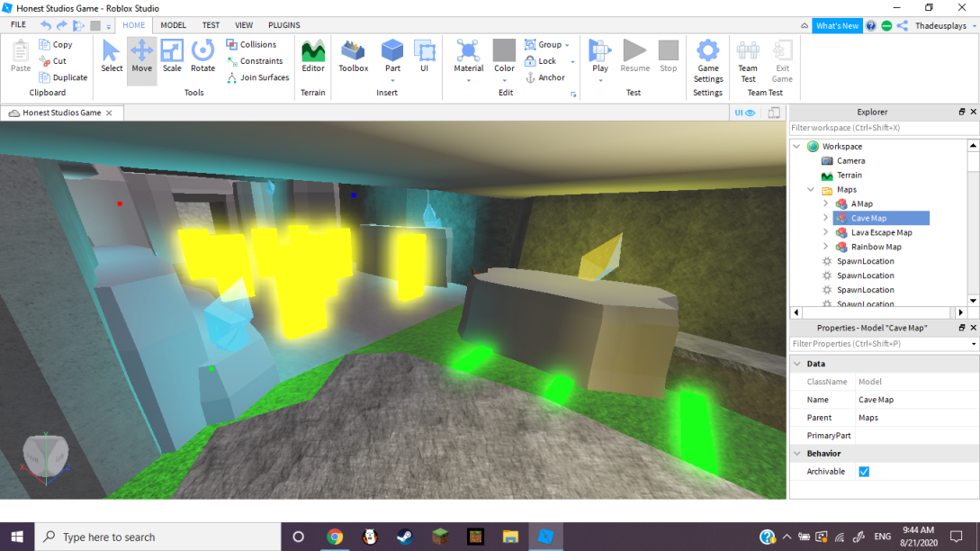This screenshot has height=551, width=980.
Task: Click the Stop test button
Action: point(668,57)
